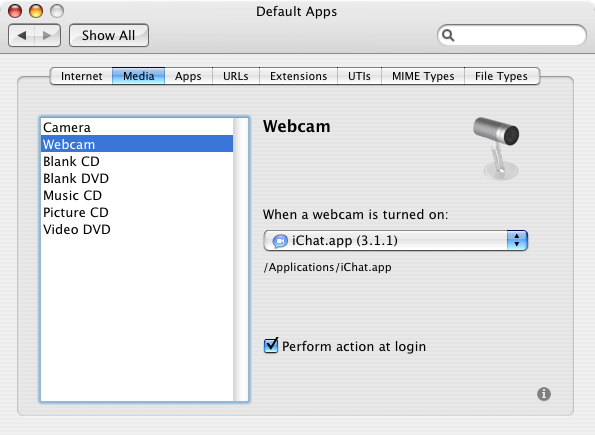Click the 'When a webcam is turned on:' label
Screen dimensions: 595x435
coord(355,215)
